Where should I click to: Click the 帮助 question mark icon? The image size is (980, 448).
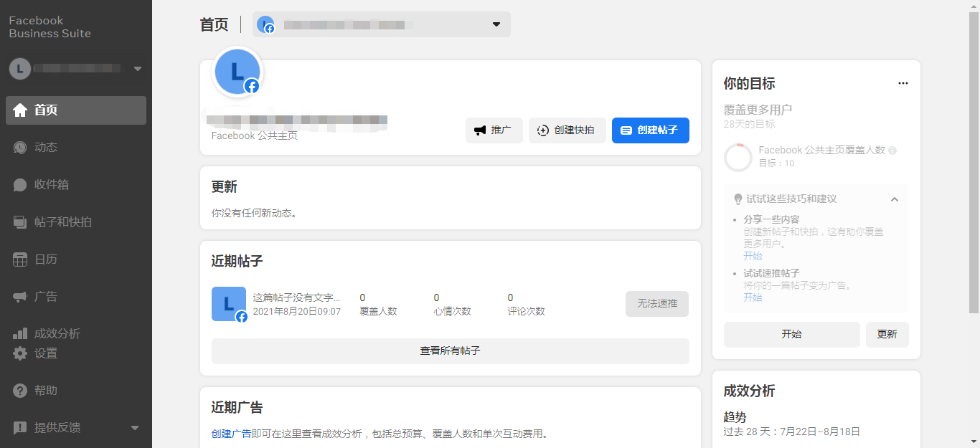point(20,391)
